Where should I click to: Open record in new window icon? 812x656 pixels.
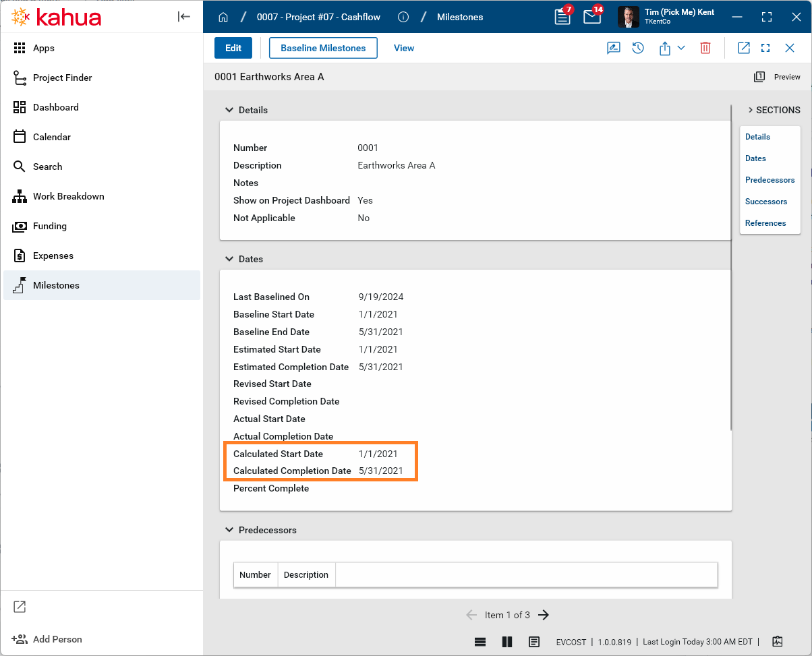(x=743, y=48)
